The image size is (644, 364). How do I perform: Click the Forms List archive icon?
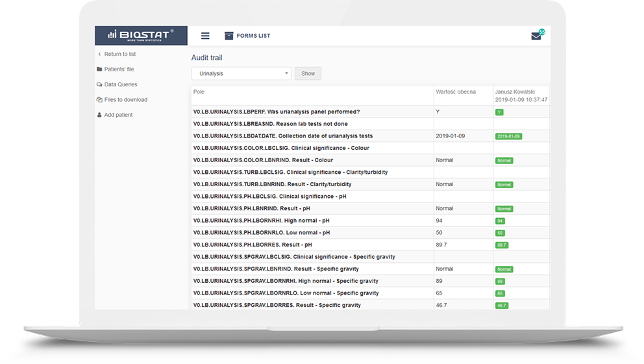point(229,36)
